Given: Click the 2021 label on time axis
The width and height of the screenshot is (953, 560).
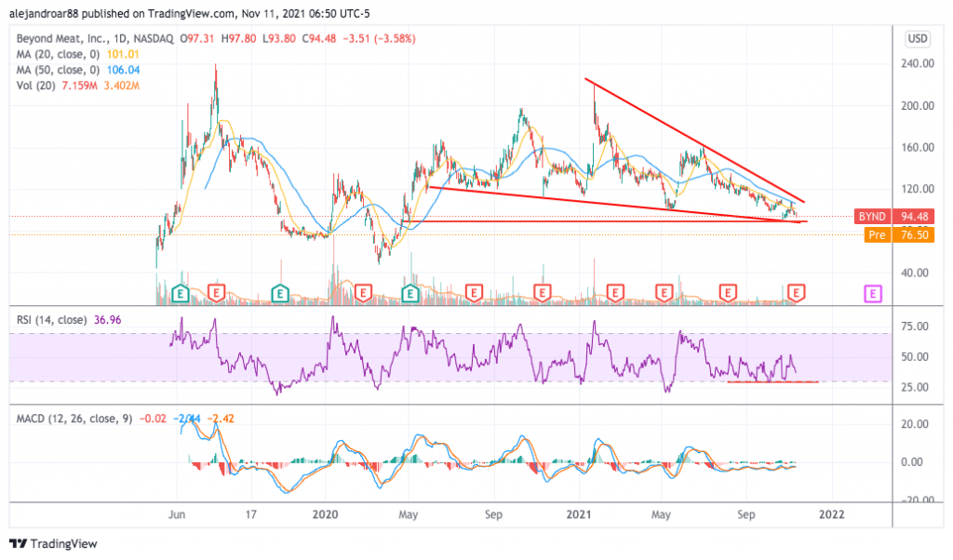Looking at the screenshot, I should 579,514.
